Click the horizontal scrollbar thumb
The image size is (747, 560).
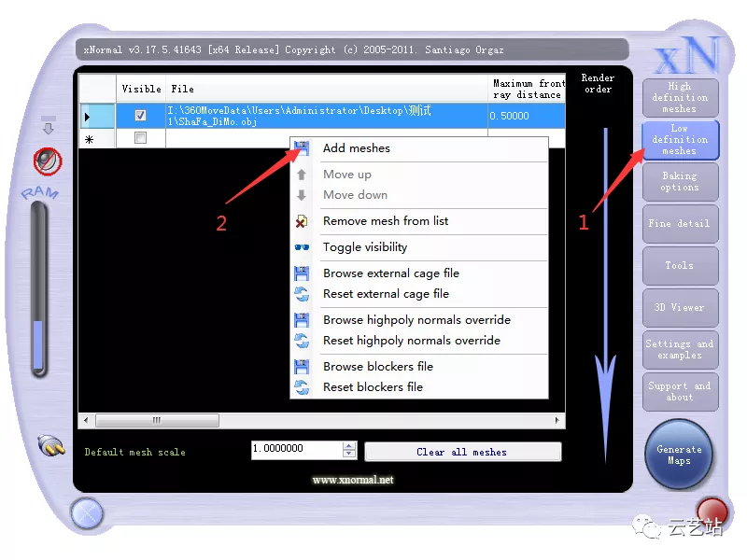[x=157, y=421]
